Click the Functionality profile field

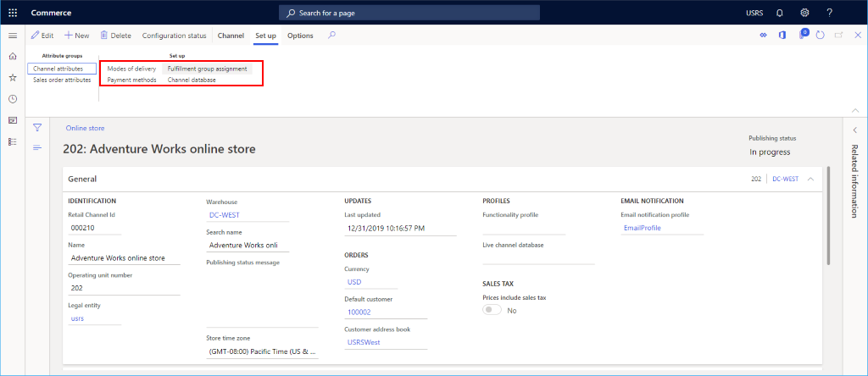point(524,228)
